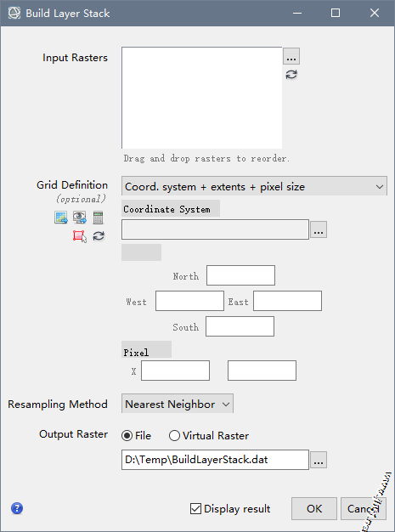The height and width of the screenshot is (532, 395).
Task: Focus the Pixel X size field
Action: pos(175,371)
